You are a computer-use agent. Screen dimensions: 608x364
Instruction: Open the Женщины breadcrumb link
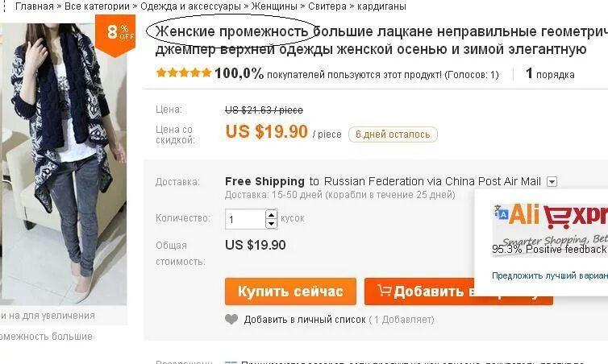274,6
